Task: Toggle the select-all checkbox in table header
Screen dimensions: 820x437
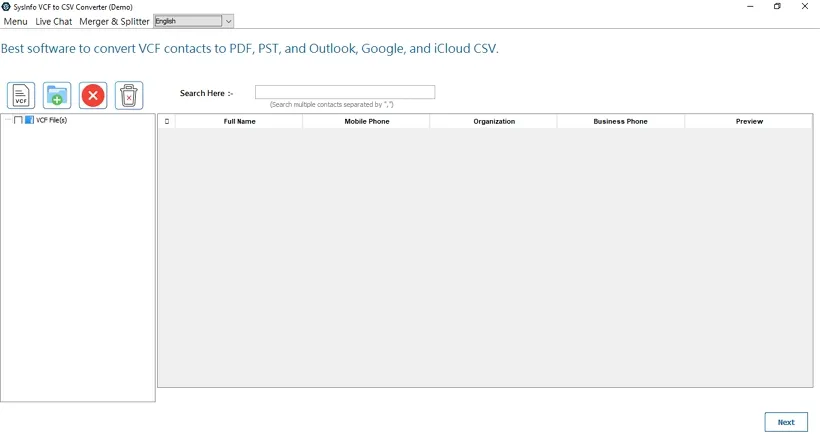Action: [x=166, y=122]
